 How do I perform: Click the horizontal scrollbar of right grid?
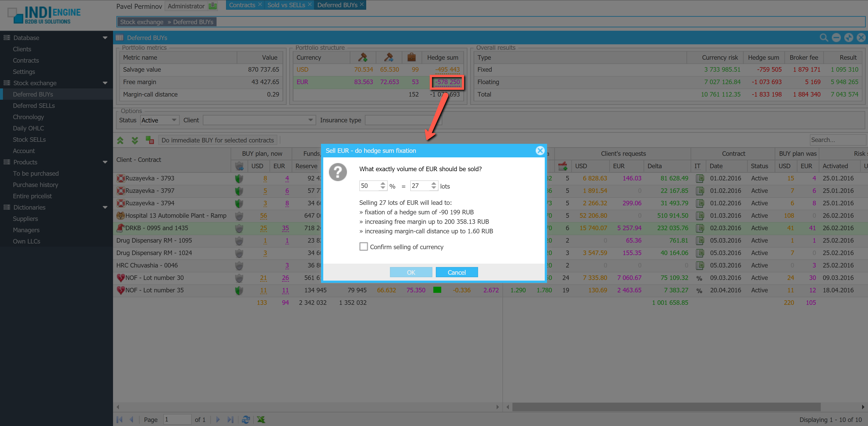pyautogui.click(x=666, y=407)
